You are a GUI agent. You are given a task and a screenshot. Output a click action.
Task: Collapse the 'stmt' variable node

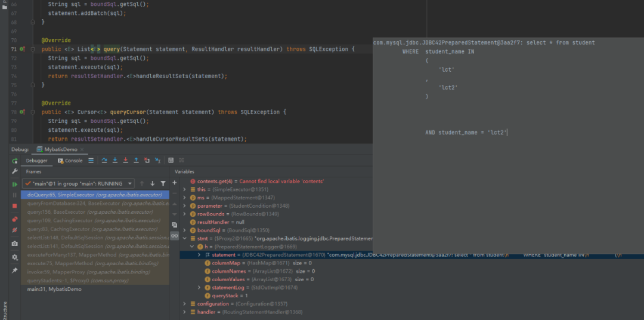click(x=185, y=238)
